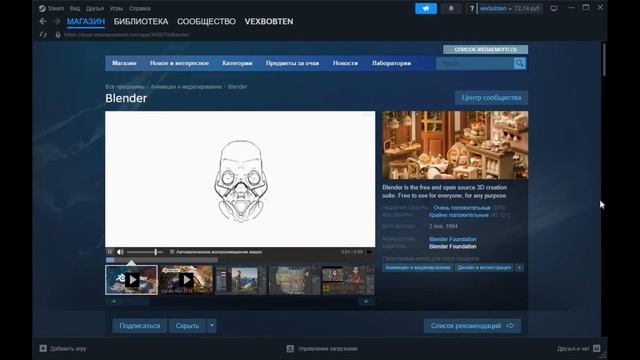
Task: Click Все программы breadcrumb
Action: 124,87
